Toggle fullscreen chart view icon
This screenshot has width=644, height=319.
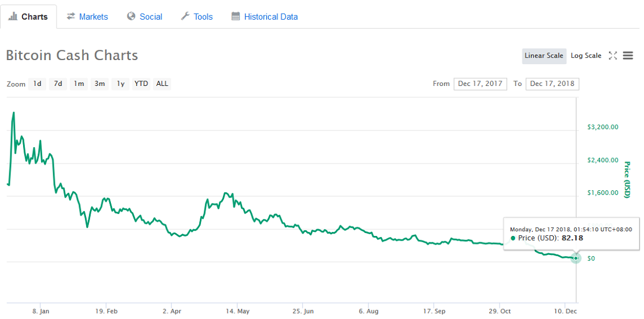[613, 56]
